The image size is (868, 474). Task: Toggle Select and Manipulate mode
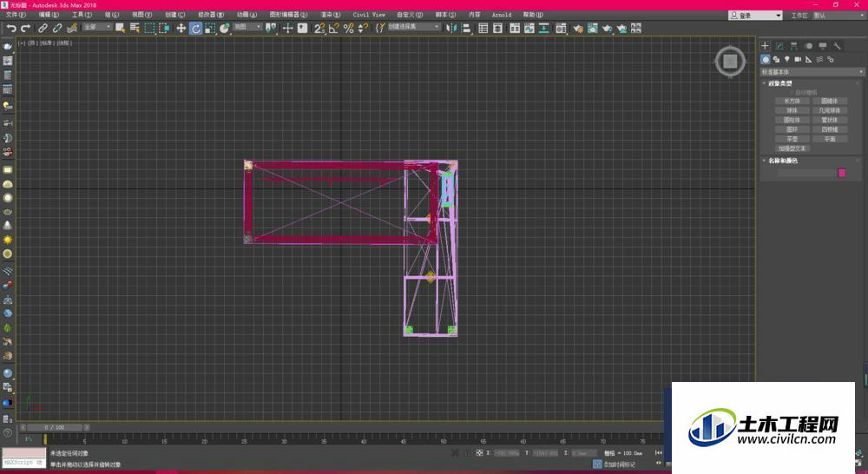[288, 29]
